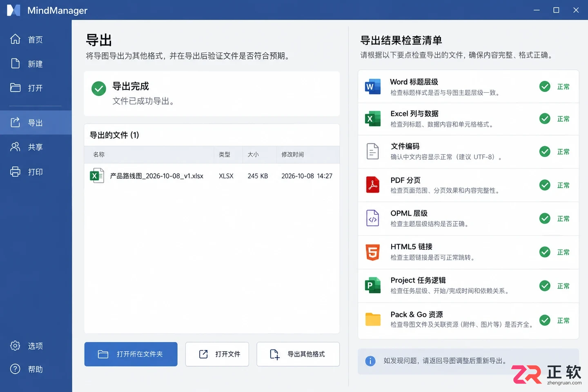588x392 pixels.
Task: Click the Excel file icon beside 产品路线图
Action: point(97,176)
